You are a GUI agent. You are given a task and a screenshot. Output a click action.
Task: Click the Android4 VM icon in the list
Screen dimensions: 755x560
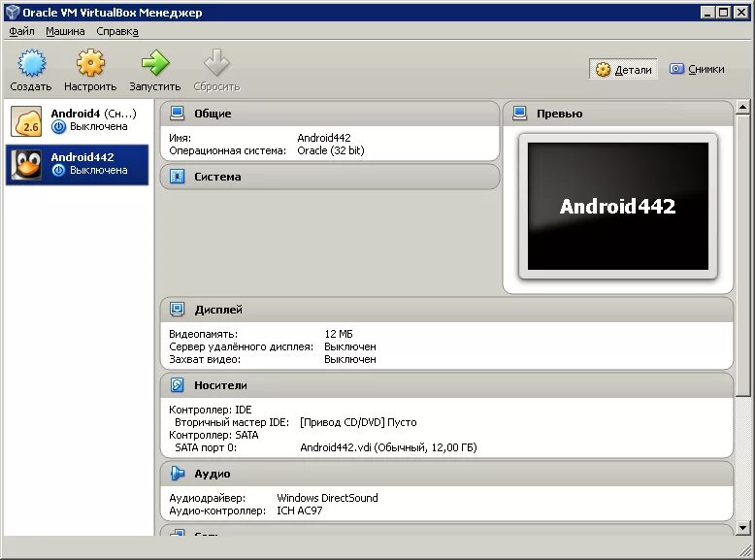tap(26, 121)
